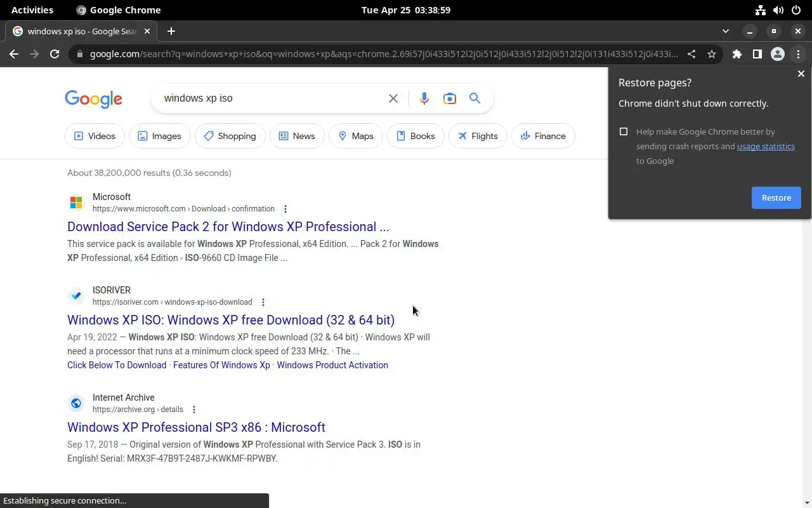812x508 pixels.
Task: Click the microsoft.com URL breadcrumb
Action: (183, 209)
